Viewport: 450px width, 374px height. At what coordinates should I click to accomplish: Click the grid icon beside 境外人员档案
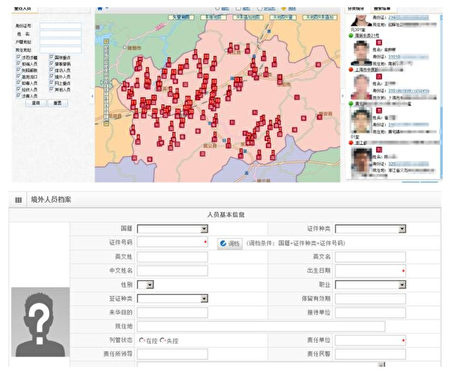tap(18, 200)
